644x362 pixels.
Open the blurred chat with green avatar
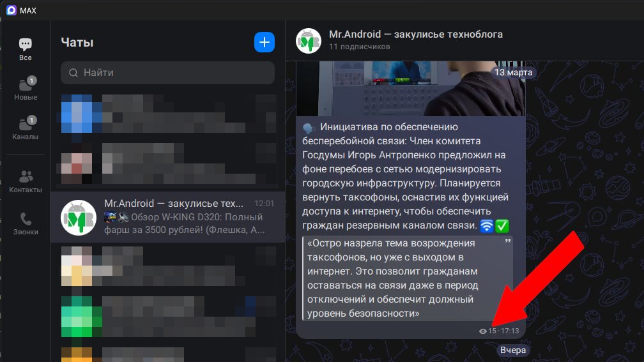167,317
